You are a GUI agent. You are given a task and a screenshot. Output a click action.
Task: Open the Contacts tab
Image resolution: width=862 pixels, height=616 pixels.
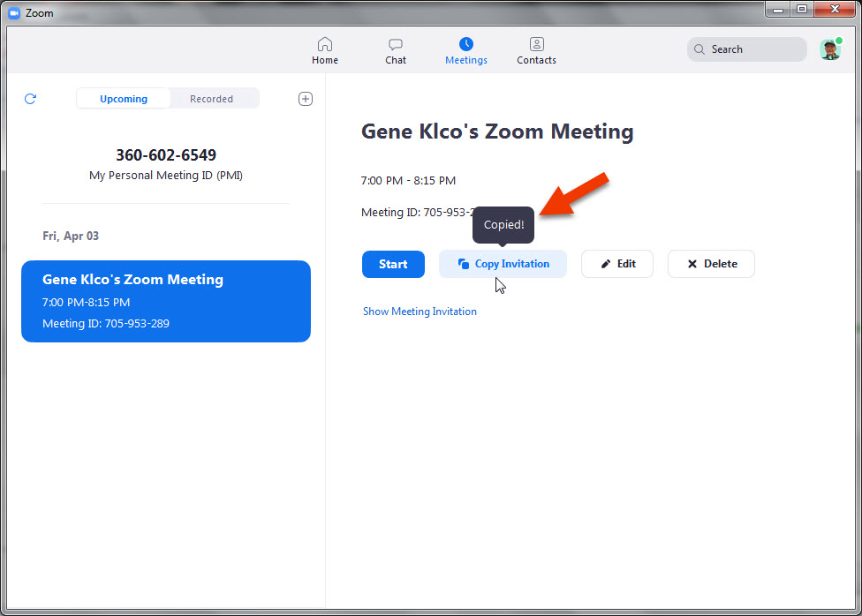(x=537, y=50)
